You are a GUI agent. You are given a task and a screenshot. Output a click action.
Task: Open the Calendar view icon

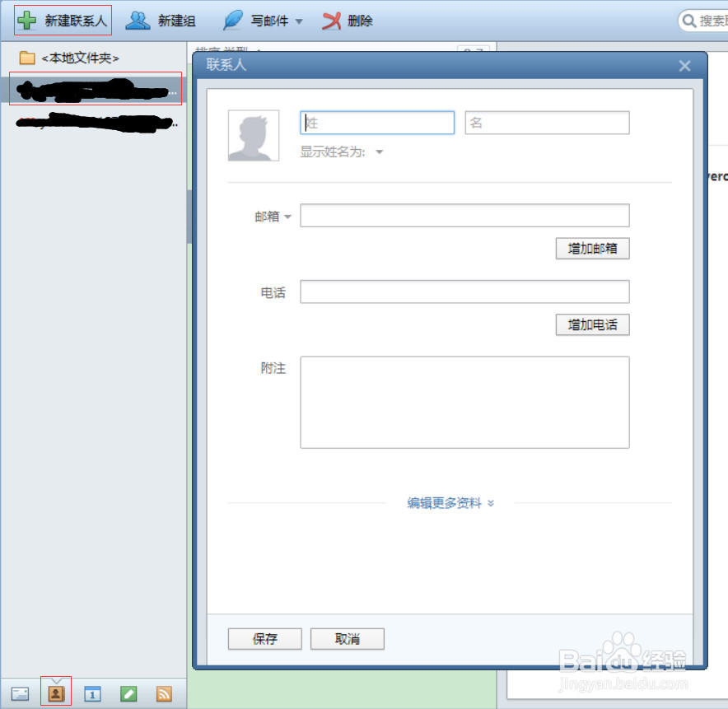(92, 693)
